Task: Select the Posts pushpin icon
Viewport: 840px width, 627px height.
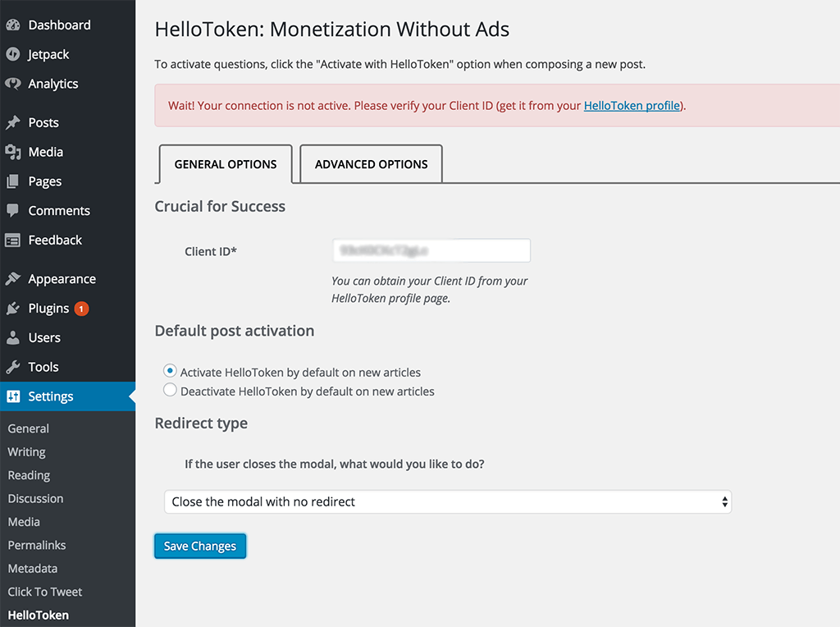Action: tap(13, 123)
